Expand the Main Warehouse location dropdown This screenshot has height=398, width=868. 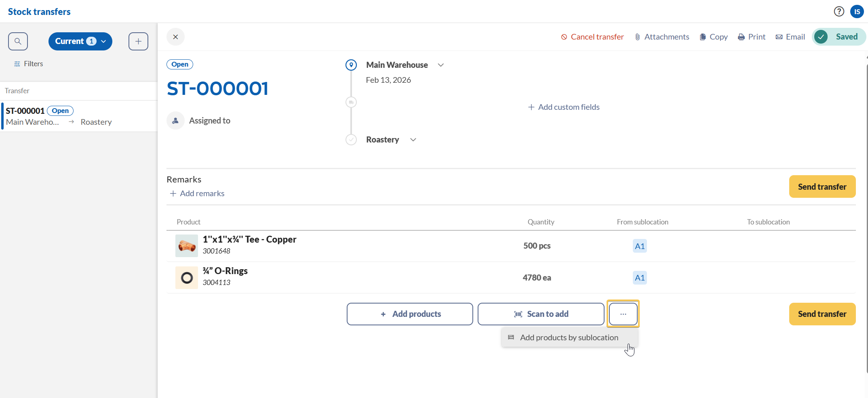tap(440, 65)
